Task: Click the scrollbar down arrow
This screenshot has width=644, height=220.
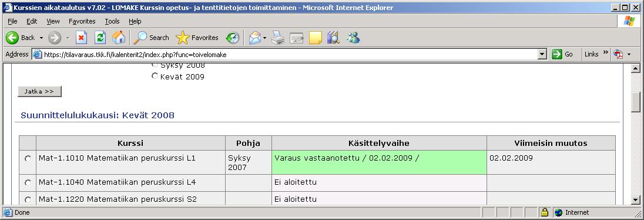Action: pos(635,200)
